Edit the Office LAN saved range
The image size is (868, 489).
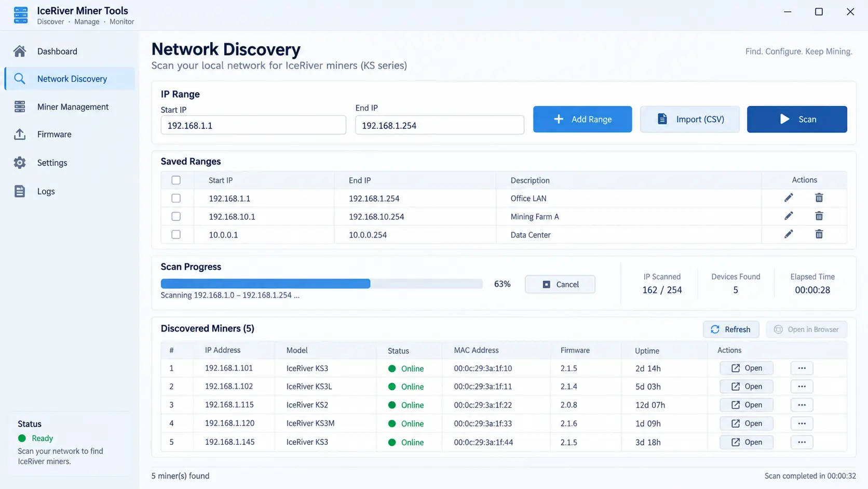(789, 198)
